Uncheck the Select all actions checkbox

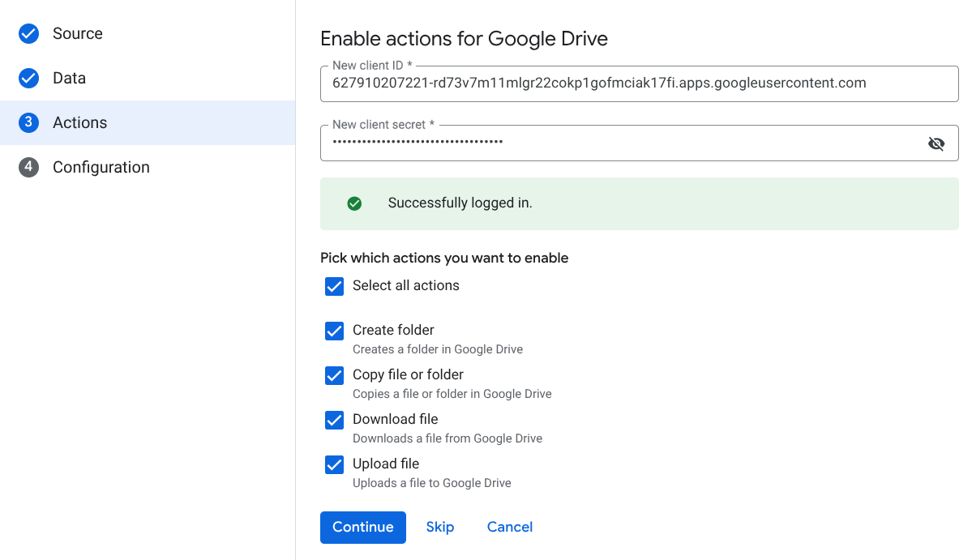pyautogui.click(x=334, y=286)
